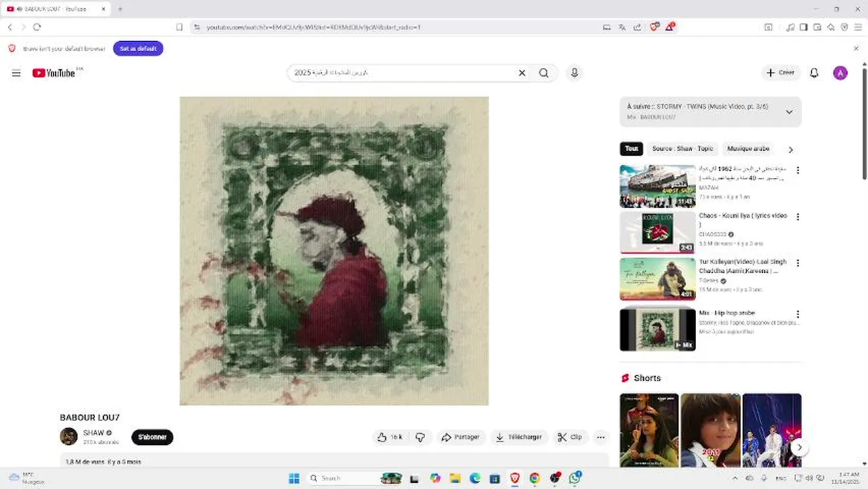Open the Créer button
This screenshot has width=868, height=489.
point(780,73)
